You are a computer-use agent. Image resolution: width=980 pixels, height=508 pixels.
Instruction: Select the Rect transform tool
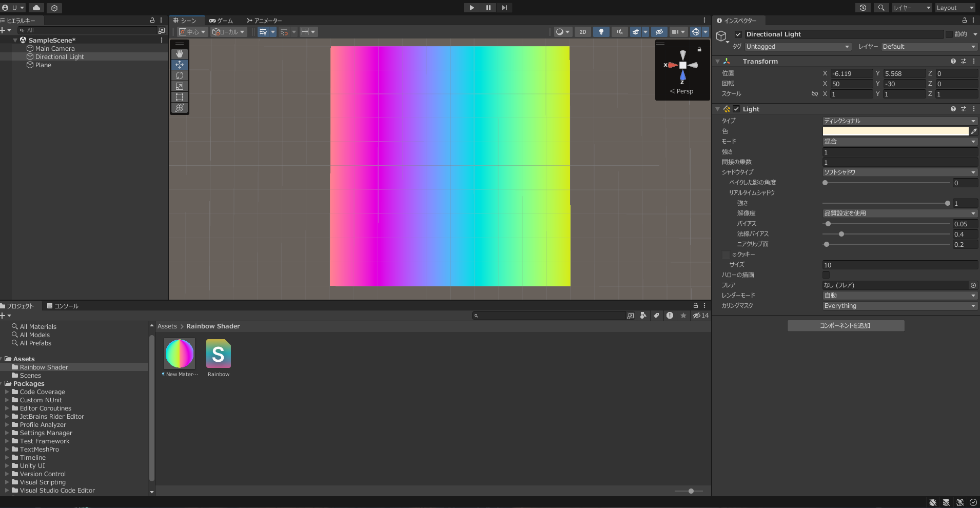click(x=180, y=97)
